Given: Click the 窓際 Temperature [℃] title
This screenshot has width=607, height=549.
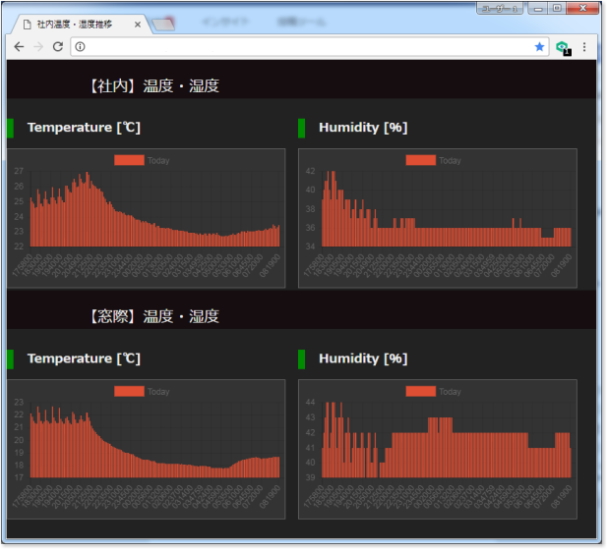Looking at the screenshot, I should (84, 359).
